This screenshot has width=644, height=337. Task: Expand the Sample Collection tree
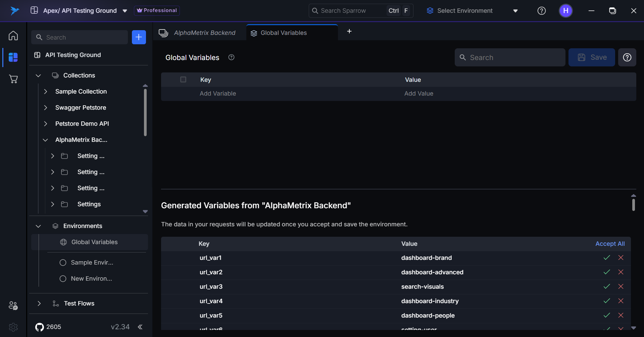click(46, 91)
